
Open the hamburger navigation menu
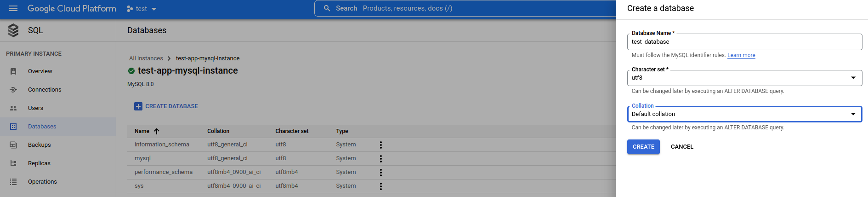[x=13, y=8]
